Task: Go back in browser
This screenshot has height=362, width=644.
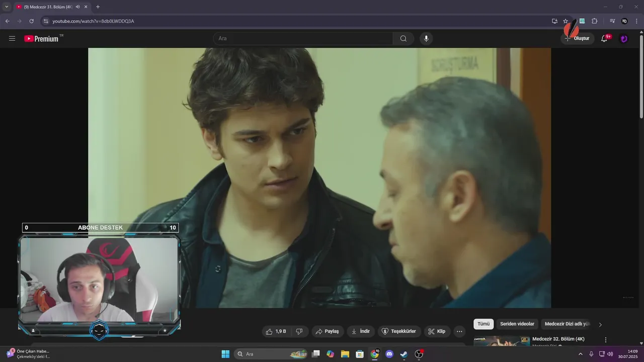Action: (7, 21)
